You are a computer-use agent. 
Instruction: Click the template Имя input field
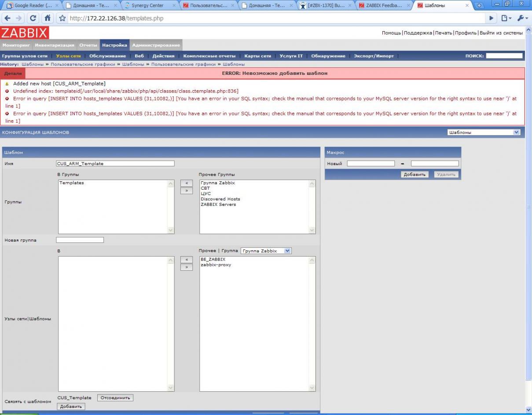pyautogui.click(x=115, y=164)
